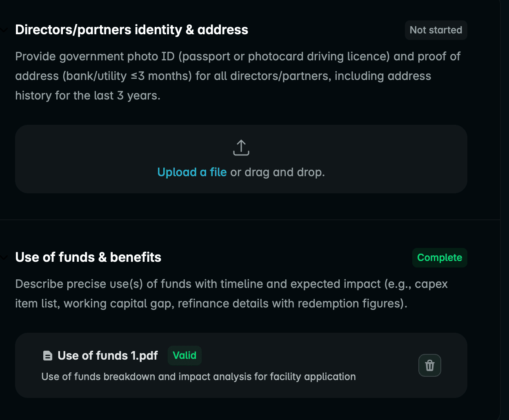Screen dimensions: 509x420
Task: Click the "or drag and drop" text
Action: click(x=278, y=172)
